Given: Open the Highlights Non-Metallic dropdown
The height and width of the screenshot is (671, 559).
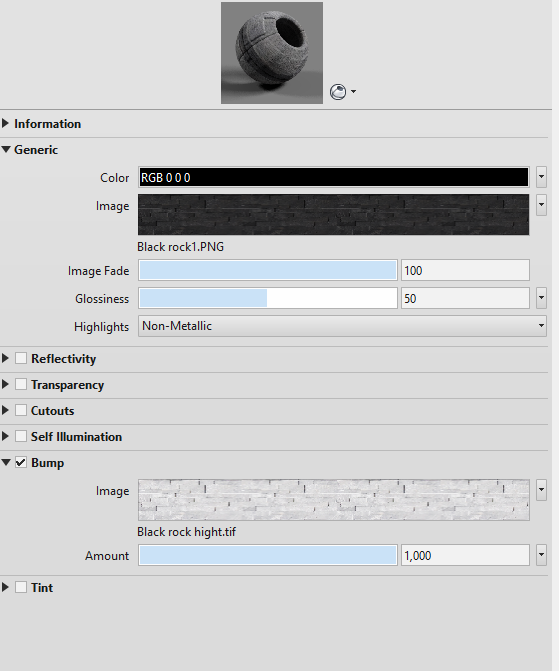Looking at the screenshot, I should point(342,326).
